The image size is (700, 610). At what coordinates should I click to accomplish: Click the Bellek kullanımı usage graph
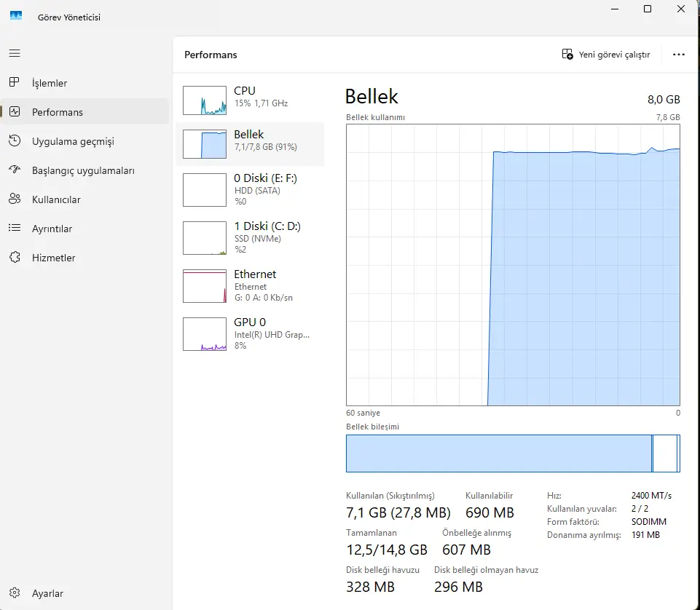pyautogui.click(x=513, y=265)
